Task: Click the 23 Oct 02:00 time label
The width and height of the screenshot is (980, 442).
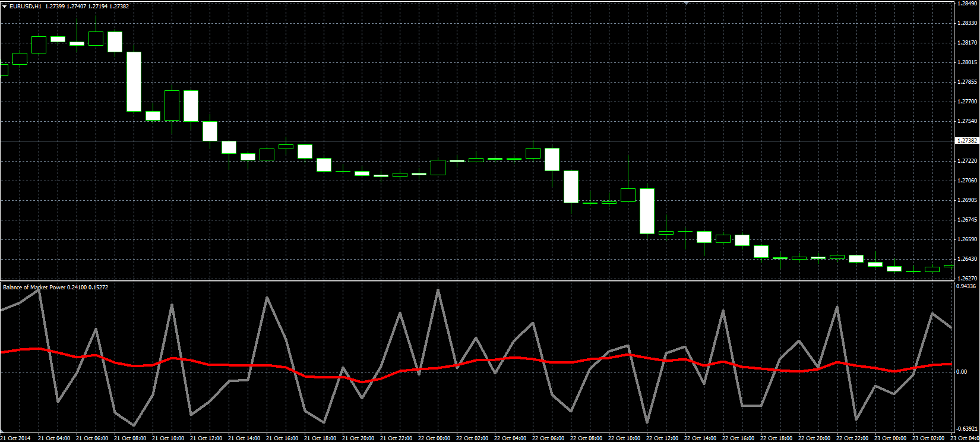Action: 928,438
